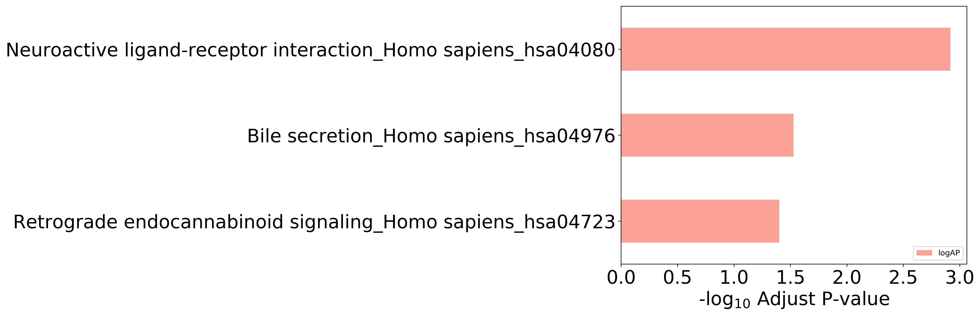Click the 2.5 x-axis tick label
Screen dimensions: 980x315
tap(903, 278)
